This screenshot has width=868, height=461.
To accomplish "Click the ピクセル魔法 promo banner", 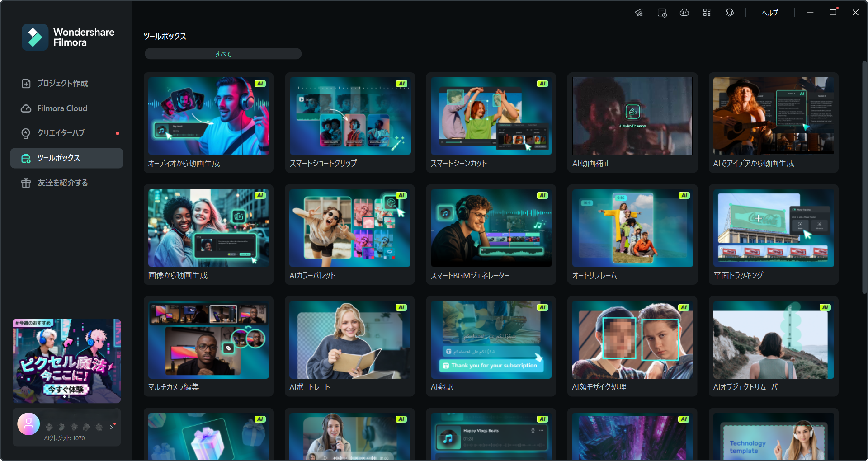I will coord(66,361).
